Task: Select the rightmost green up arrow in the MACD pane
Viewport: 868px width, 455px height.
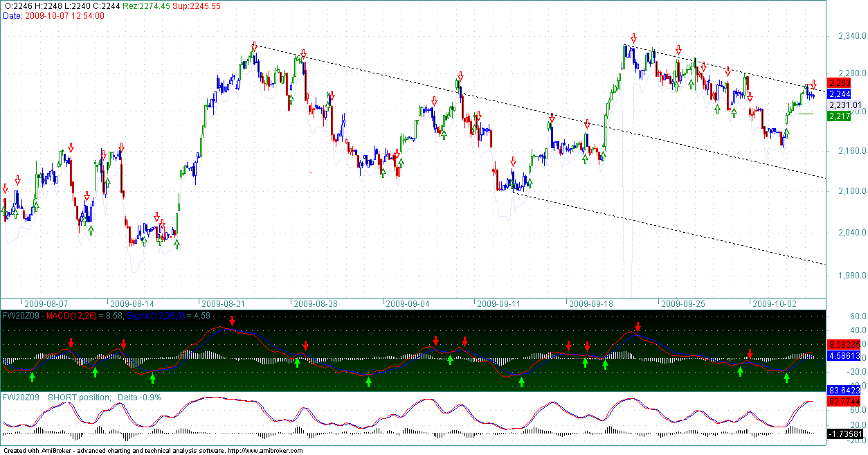Action: (x=786, y=377)
